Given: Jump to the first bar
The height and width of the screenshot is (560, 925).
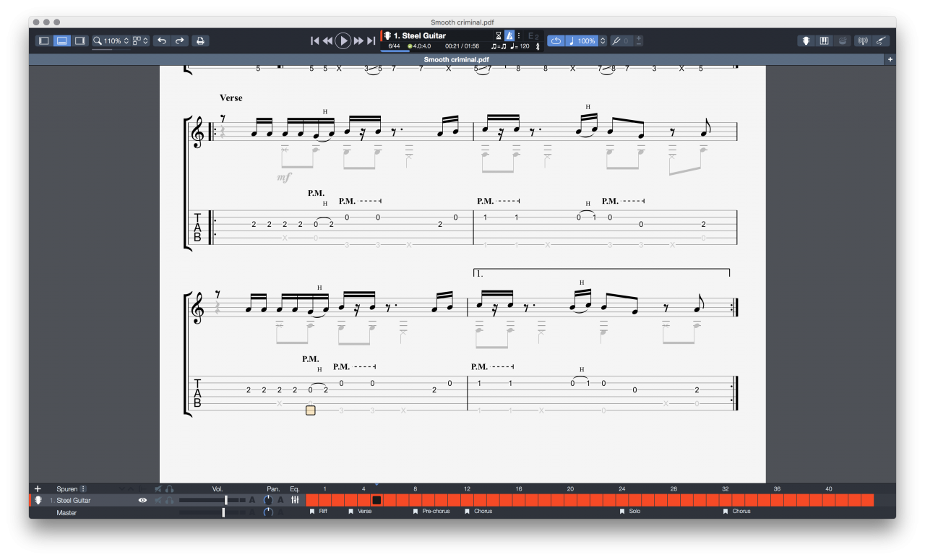Looking at the screenshot, I should 315,41.
